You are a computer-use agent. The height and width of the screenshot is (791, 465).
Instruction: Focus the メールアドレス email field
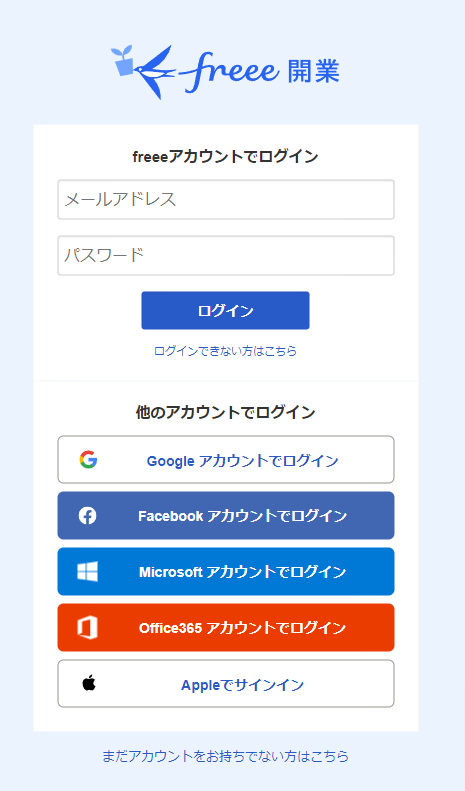click(x=226, y=200)
